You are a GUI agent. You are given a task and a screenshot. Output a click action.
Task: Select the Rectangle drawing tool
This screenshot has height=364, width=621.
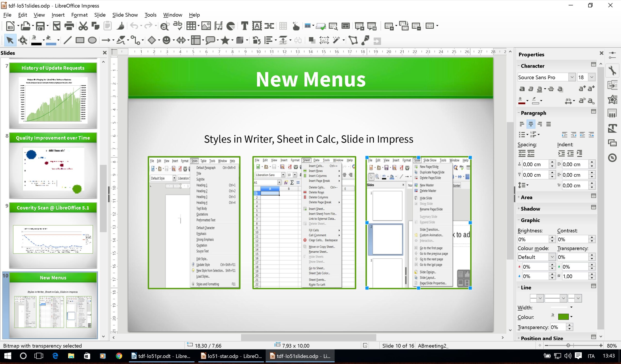point(80,40)
